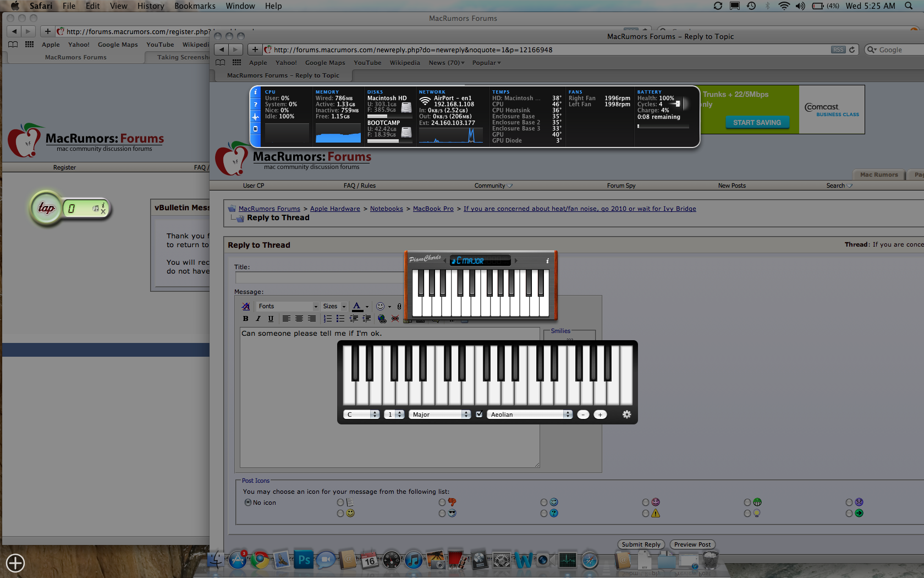Click the Wi-Fi icon in the menu bar

[x=784, y=6]
